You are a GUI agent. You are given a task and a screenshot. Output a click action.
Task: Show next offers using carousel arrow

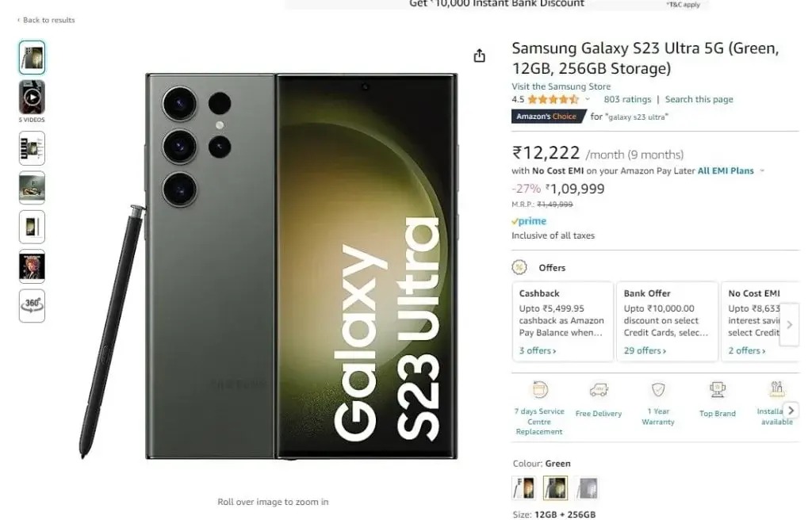[x=789, y=325]
